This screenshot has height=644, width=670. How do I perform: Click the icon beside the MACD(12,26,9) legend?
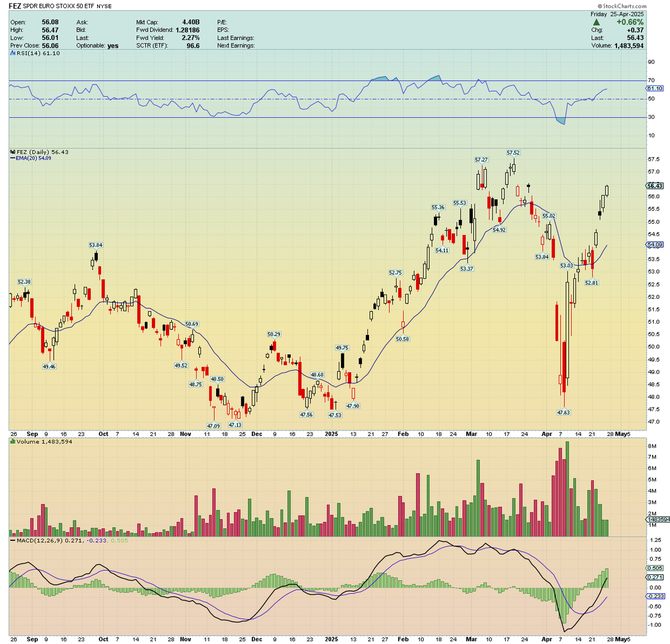click(x=12, y=540)
